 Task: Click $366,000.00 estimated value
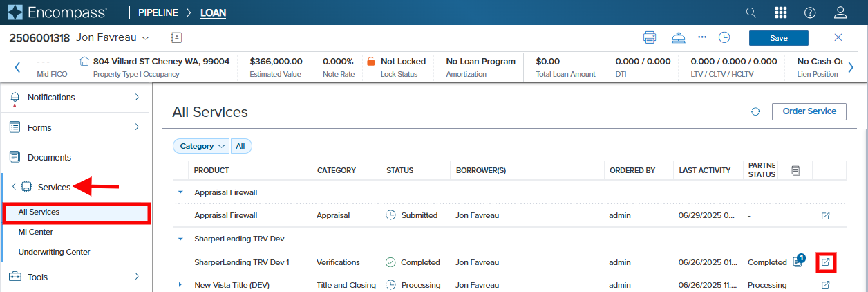tap(276, 62)
